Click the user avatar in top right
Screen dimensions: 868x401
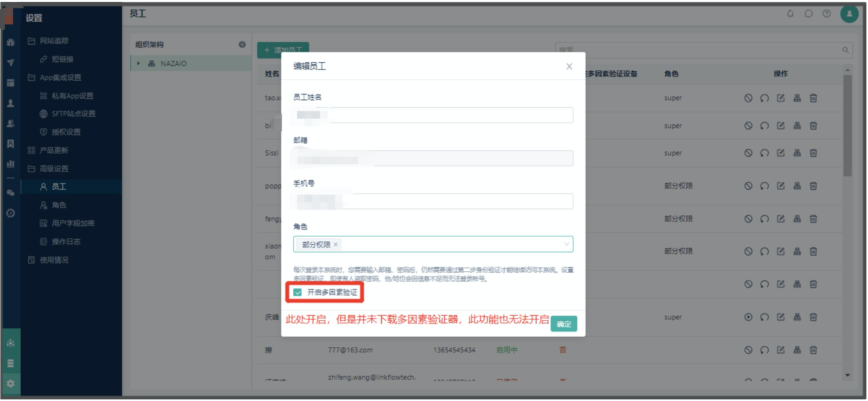[x=849, y=14]
